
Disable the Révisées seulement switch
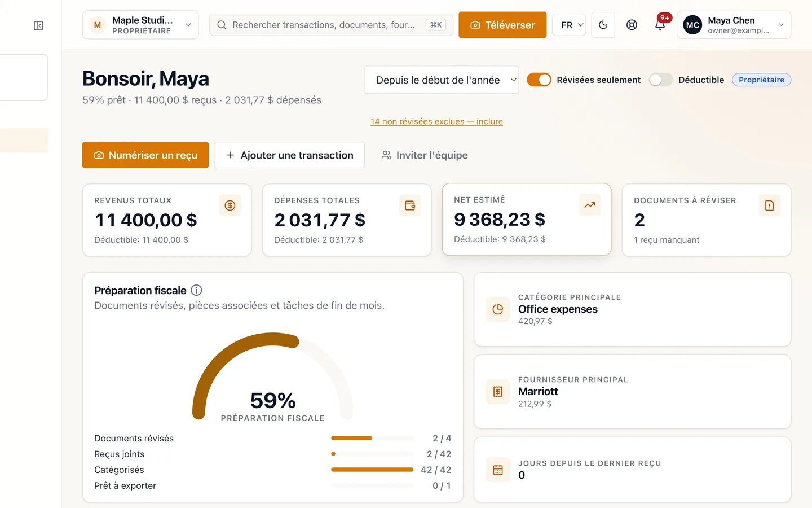539,80
